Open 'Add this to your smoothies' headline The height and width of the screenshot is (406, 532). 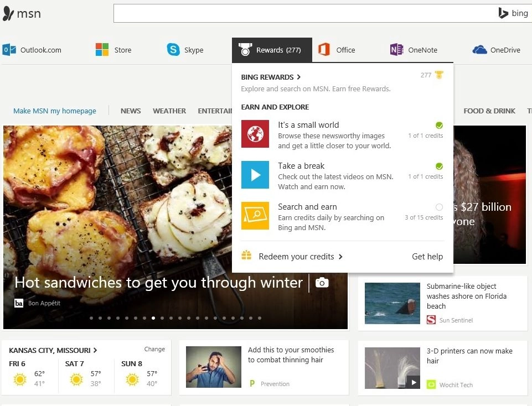(x=291, y=355)
